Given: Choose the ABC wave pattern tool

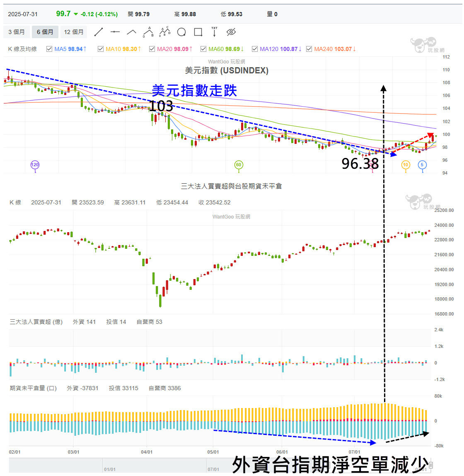Looking at the screenshot, I should tap(148, 32).
